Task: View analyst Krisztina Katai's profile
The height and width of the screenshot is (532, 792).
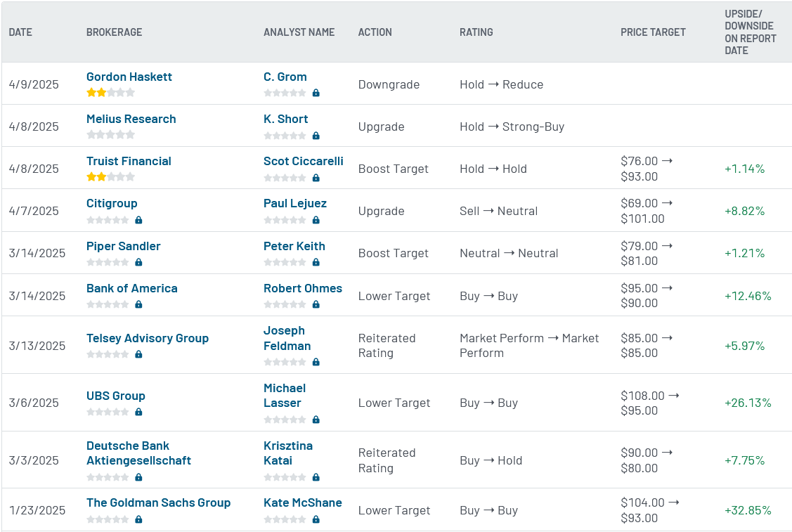Action: coord(288,453)
